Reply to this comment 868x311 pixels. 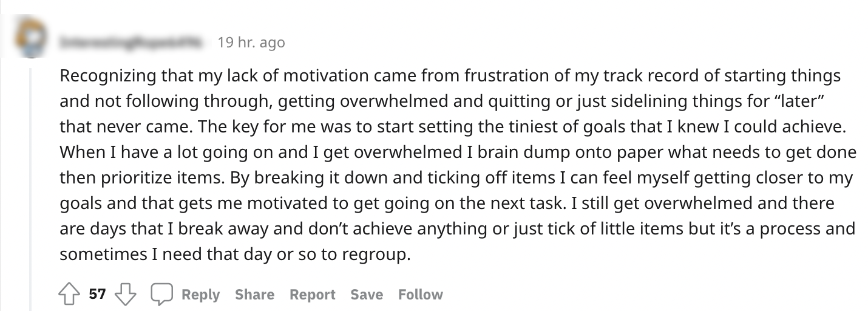click(x=200, y=295)
